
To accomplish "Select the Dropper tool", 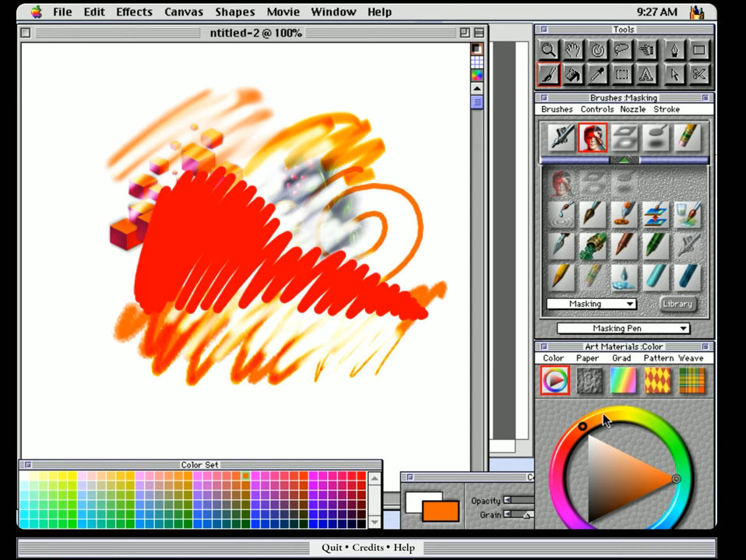I will [x=597, y=74].
